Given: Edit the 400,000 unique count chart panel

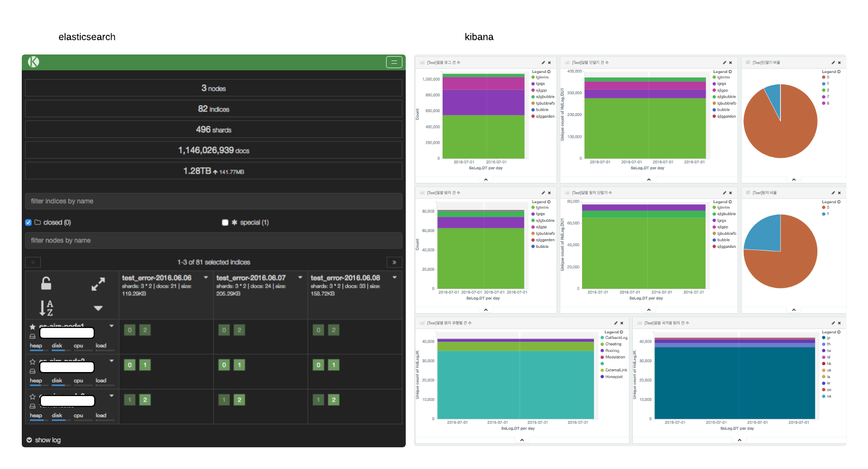Looking at the screenshot, I should [x=724, y=63].
